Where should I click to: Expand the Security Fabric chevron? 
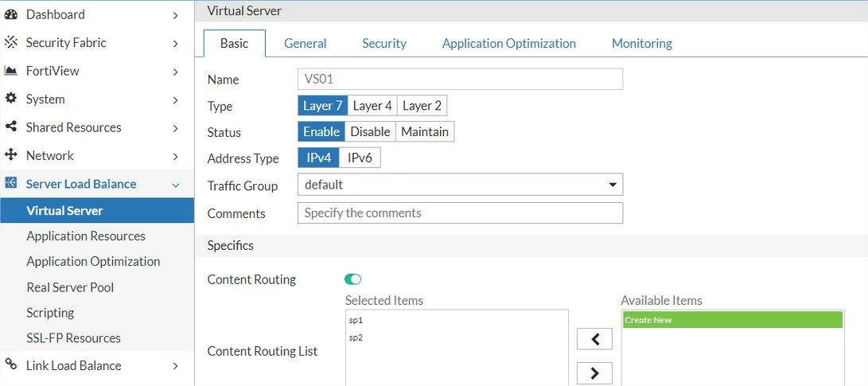[x=176, y=43]
